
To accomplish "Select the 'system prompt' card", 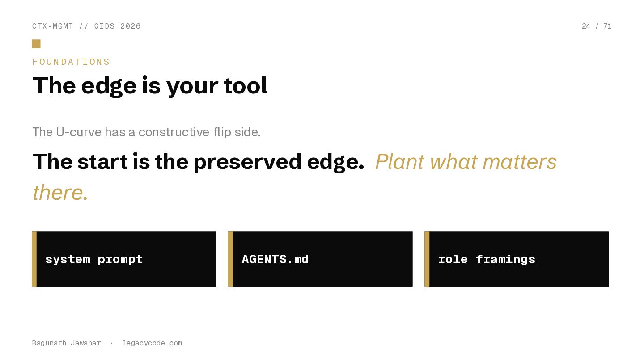I will pos(126,259).
